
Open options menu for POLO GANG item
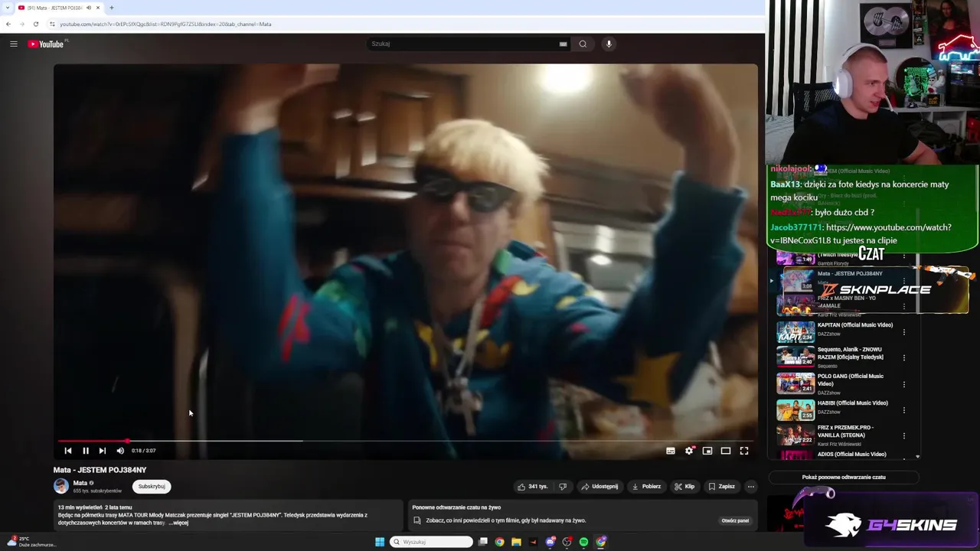(x=904, y=384)
